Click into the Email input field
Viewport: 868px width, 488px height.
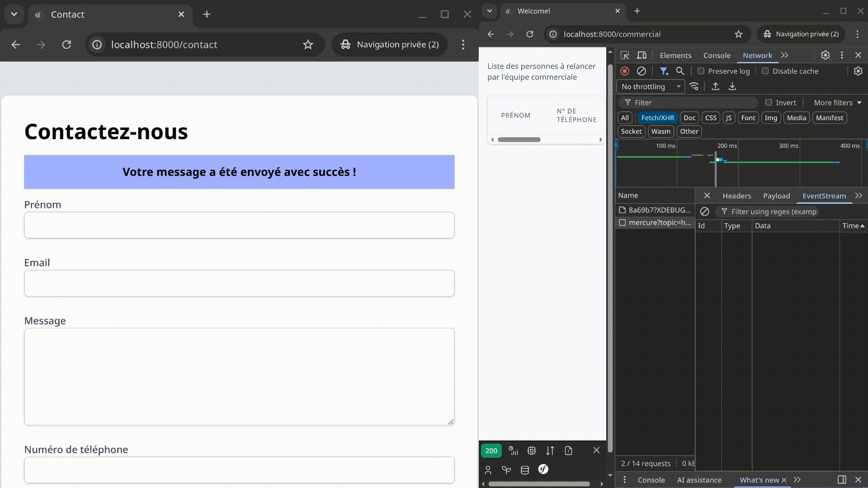(239, 283)
